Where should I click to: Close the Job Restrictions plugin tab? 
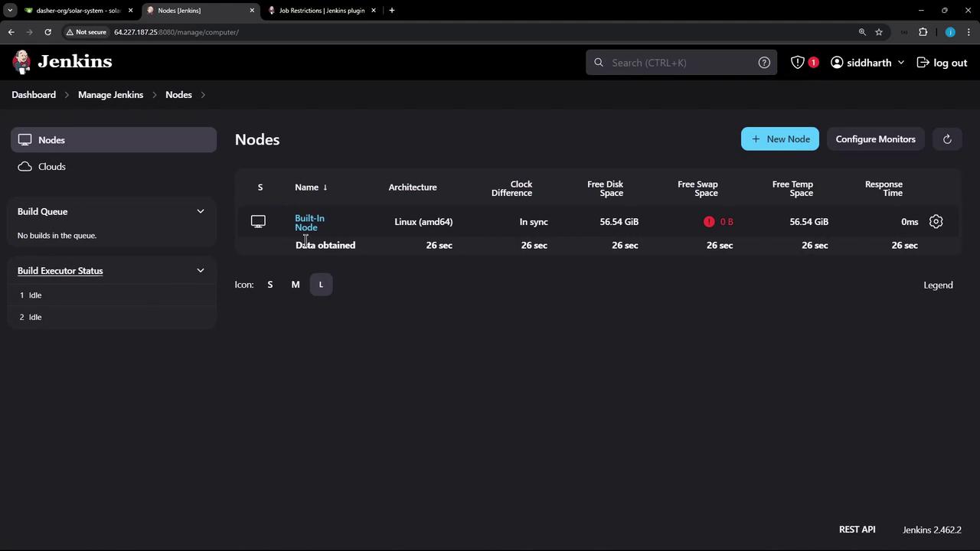point(373,11)
